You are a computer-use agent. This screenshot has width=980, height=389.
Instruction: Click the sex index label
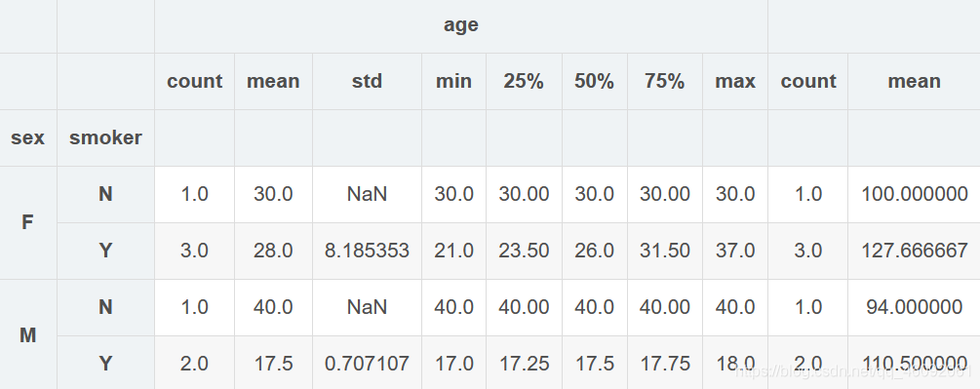(27, 137)
